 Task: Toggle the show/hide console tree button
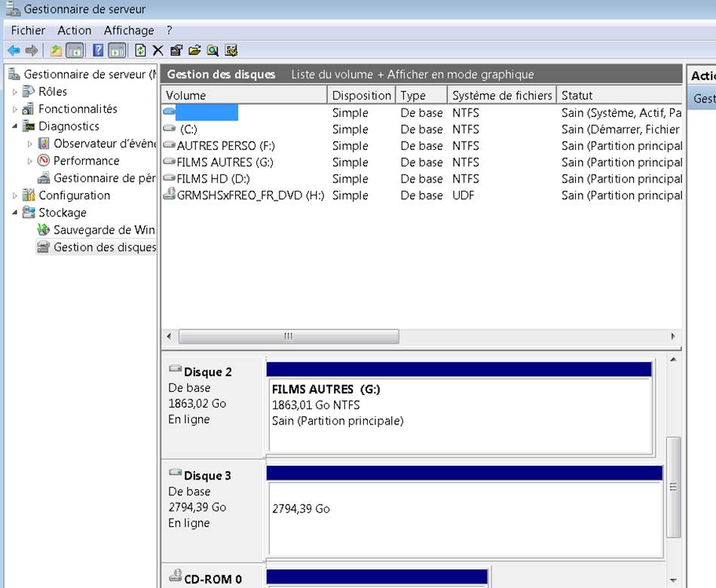click(x=75, y=51)
